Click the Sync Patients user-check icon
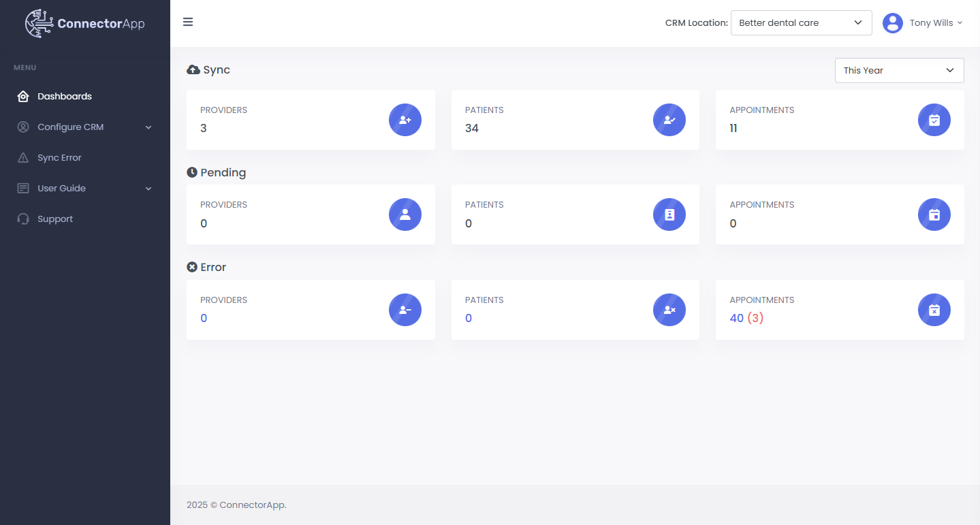This screenshot has width=980, height=525. coord(669,120)
